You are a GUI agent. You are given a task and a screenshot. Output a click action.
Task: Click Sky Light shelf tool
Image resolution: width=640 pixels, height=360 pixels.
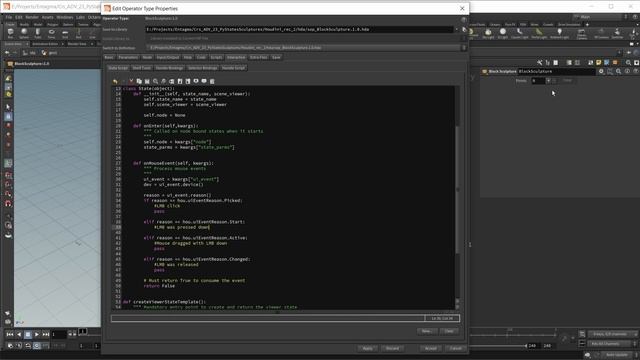[x=488, y=33]
